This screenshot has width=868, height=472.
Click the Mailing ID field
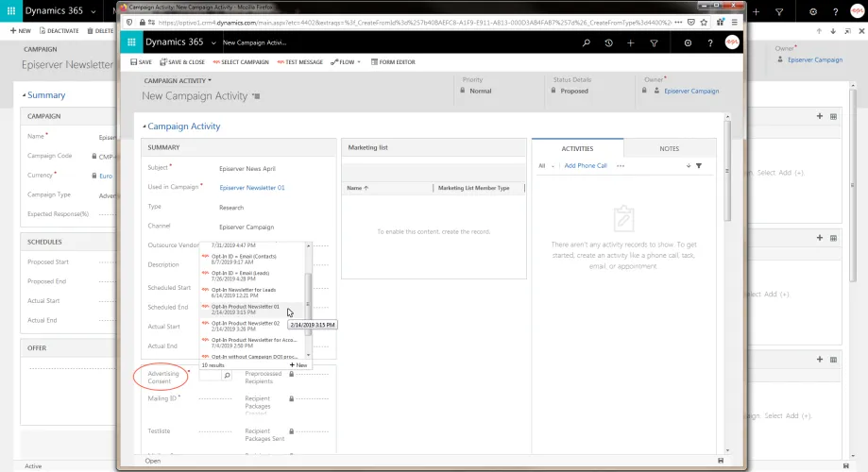214,398
